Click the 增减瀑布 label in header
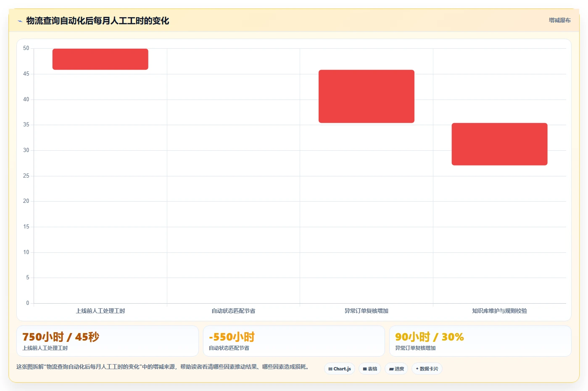The width and height of the screenshot is (588, 391). [x=559, y=20]
